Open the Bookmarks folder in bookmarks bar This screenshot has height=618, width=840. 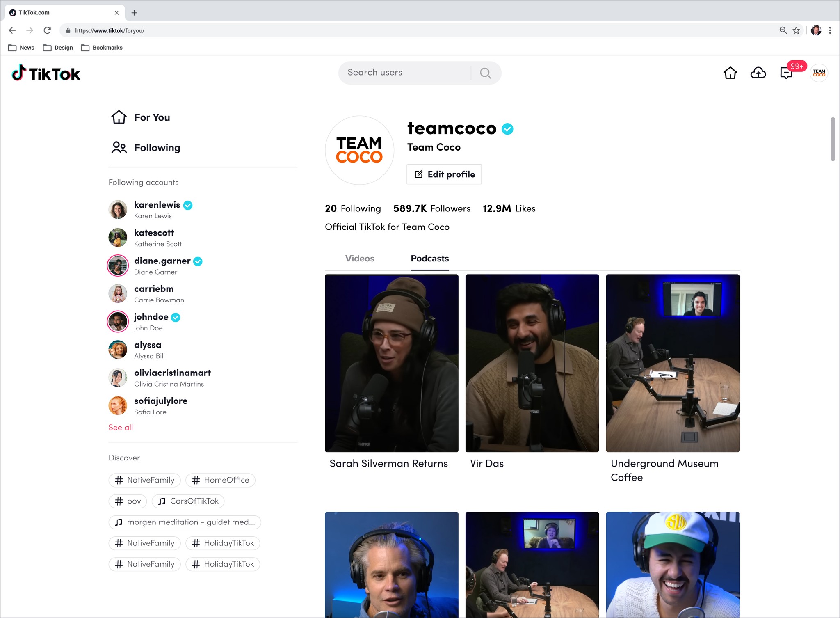(102, 48)
